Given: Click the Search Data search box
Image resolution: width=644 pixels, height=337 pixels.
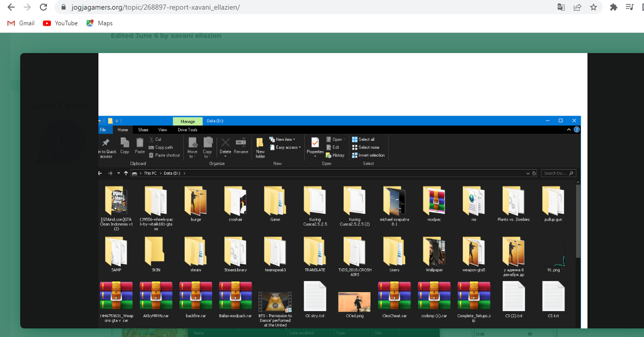Looking at the screenshot, I should 559,173.
